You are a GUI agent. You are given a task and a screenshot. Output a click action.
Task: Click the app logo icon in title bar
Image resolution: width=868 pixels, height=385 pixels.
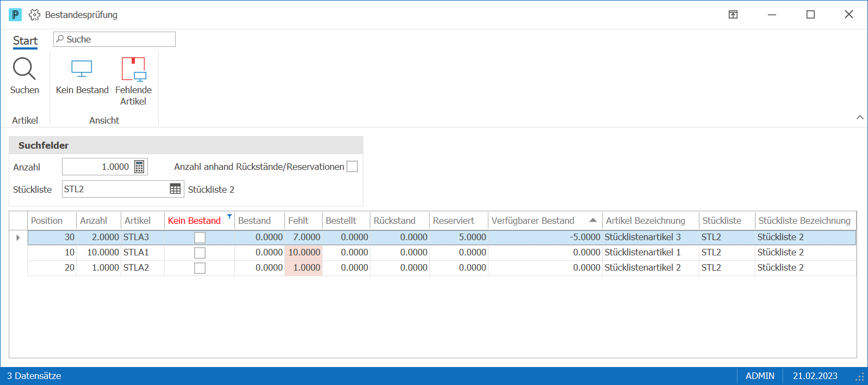point(15,15)
